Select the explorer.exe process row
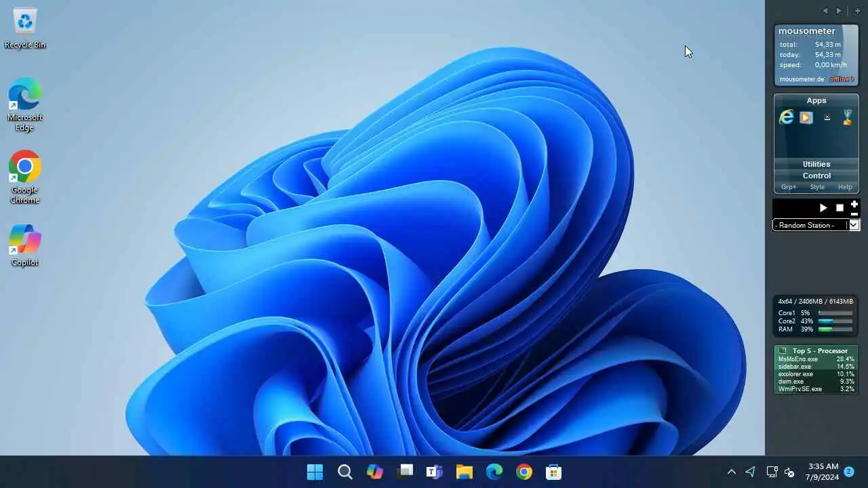Image resolution: width=868 pixels, height=488 pixels. [816, 374]
